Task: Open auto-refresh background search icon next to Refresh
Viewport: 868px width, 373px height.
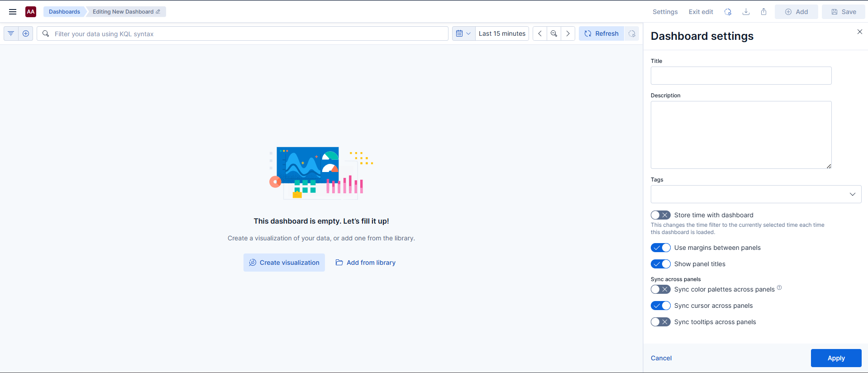Action: tap(632, 33)
